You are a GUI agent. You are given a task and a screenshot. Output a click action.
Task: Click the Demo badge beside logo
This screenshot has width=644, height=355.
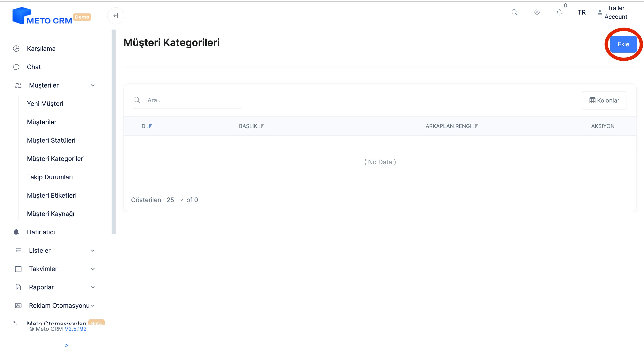[x=82, y=17]
